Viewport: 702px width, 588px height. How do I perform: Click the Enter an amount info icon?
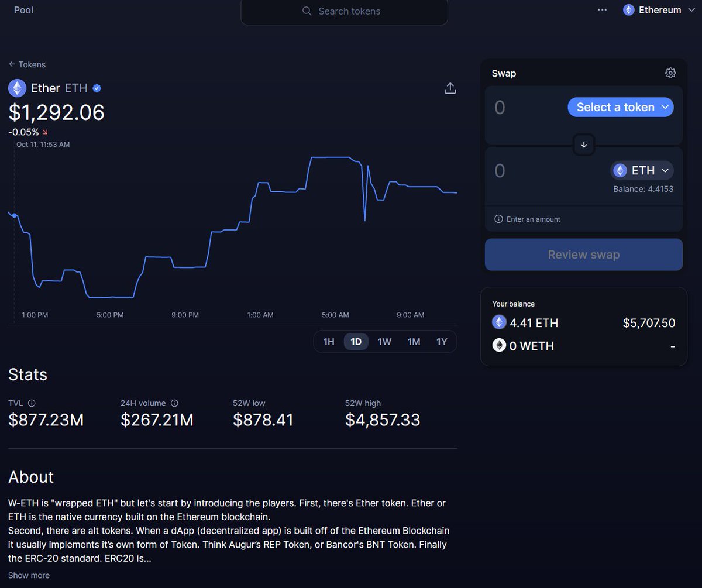[x=498, y=219]
